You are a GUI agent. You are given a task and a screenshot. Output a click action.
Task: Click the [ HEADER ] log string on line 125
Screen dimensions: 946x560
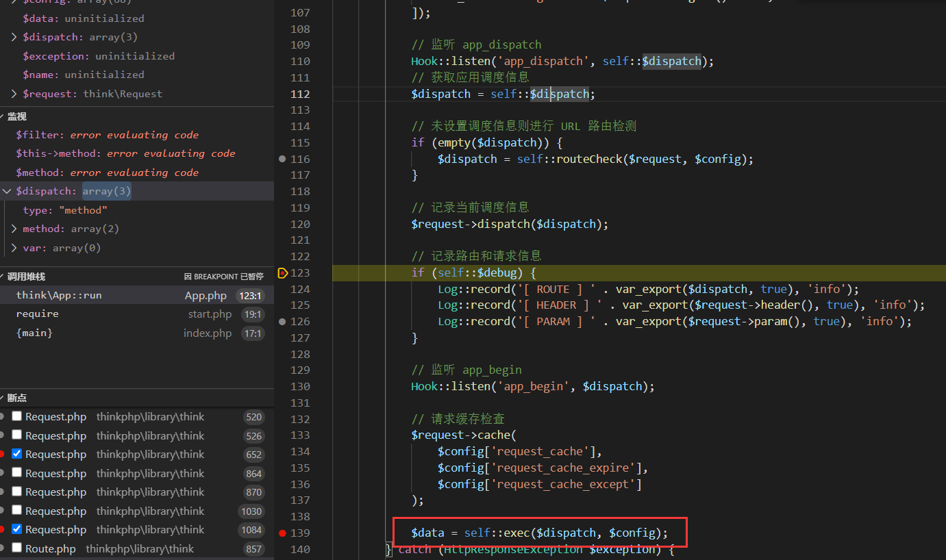click(559, 305)
